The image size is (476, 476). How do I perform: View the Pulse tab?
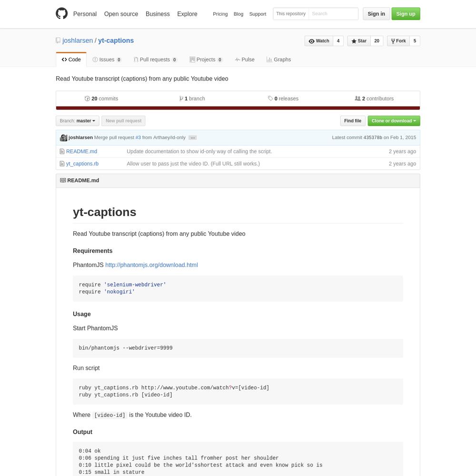click(245, 59)
